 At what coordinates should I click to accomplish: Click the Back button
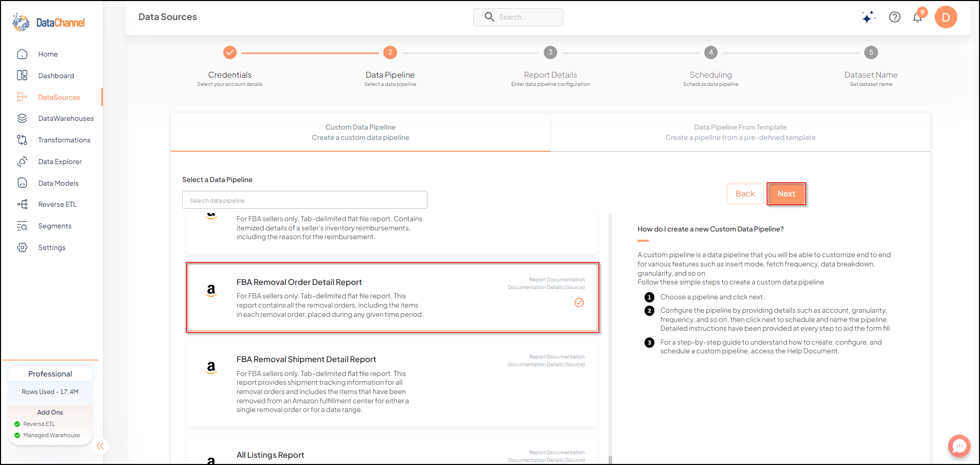[x=745, y=194]
